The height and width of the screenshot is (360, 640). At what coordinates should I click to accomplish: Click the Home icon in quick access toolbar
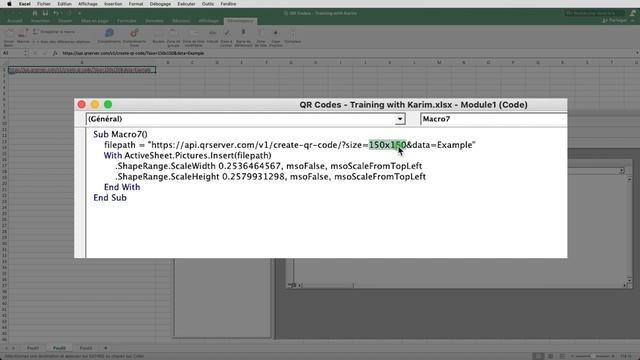(x=35, y=13)
